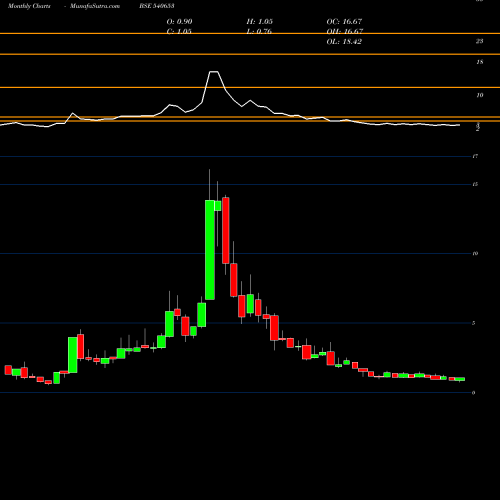
Task: Select the "BSE 540653" symbol label
Action: point(157,6)
